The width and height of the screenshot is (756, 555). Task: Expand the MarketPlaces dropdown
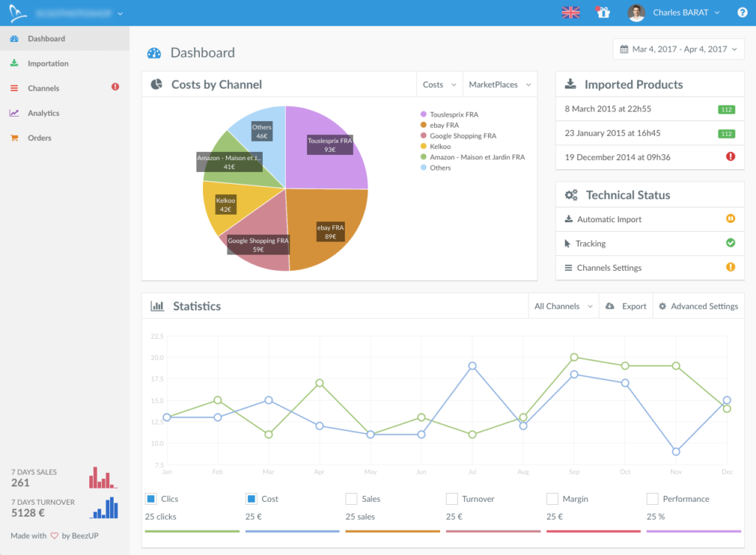point(500,85)
